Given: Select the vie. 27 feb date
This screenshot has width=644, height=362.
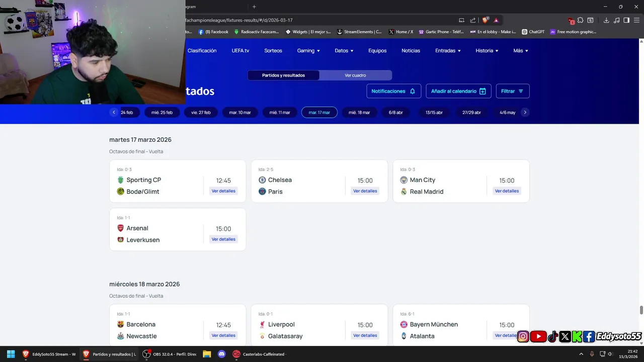Looking at the screenshot, I should [x=201, y=113].
